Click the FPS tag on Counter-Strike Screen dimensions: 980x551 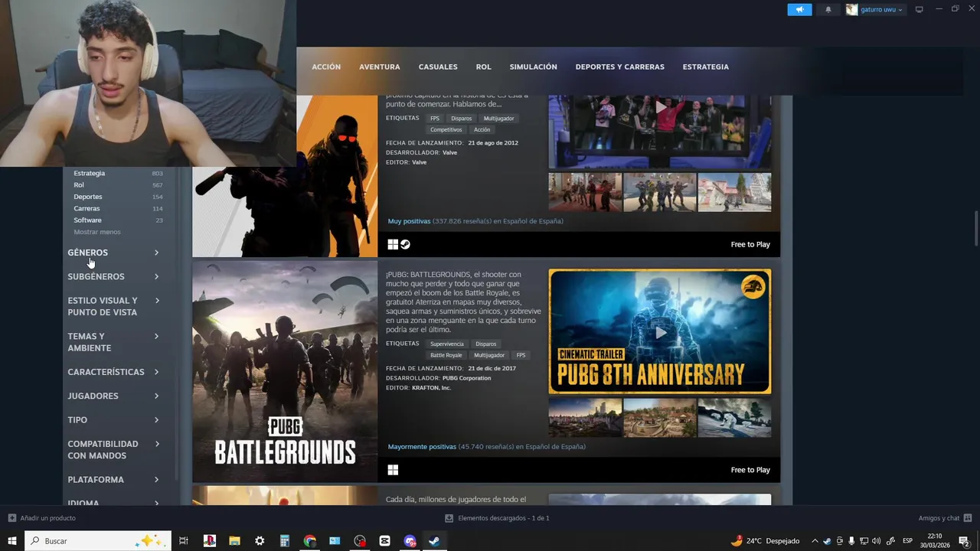pyautogui.click(x=435, y=119)
